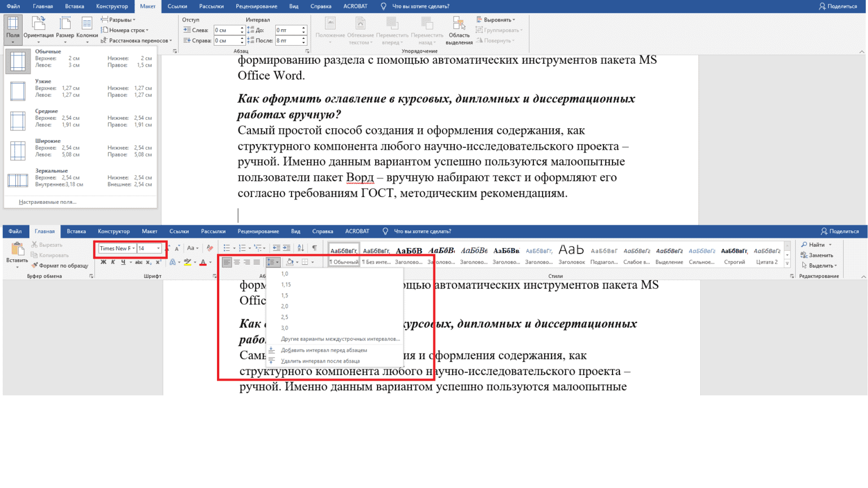Open the Размер page size button
This screenshot has width=868, height=488.
65,29
